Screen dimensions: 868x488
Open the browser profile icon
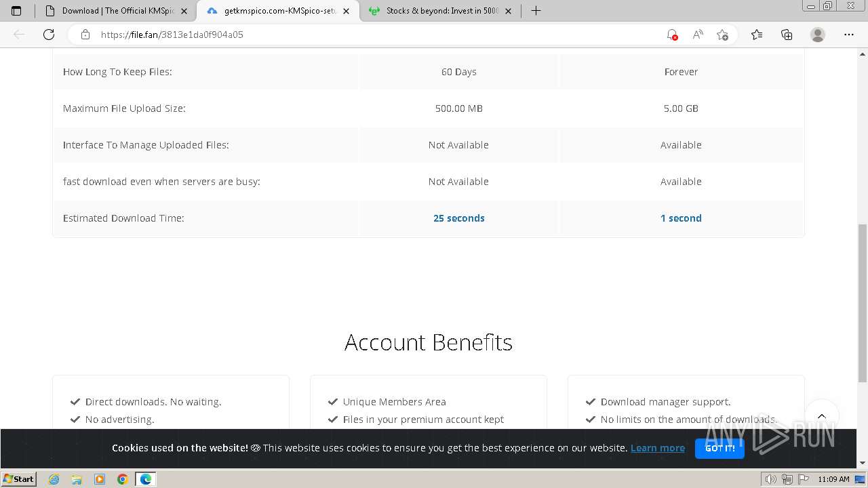pyautogui.click(x=818, y=35)
